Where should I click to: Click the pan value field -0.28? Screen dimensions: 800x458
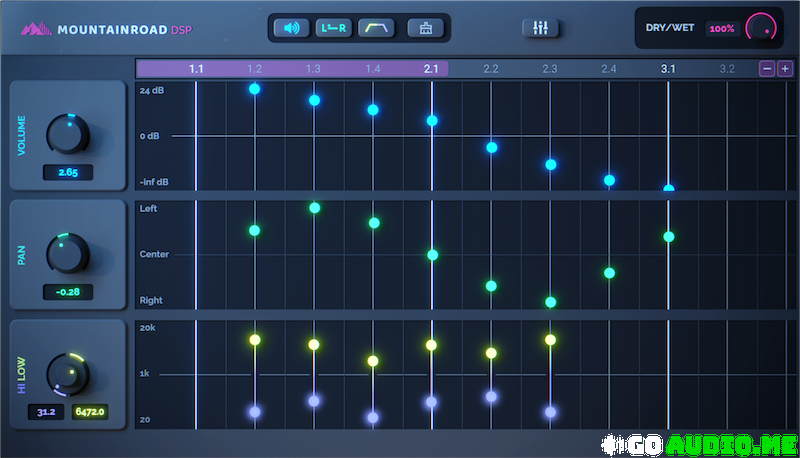68,292
